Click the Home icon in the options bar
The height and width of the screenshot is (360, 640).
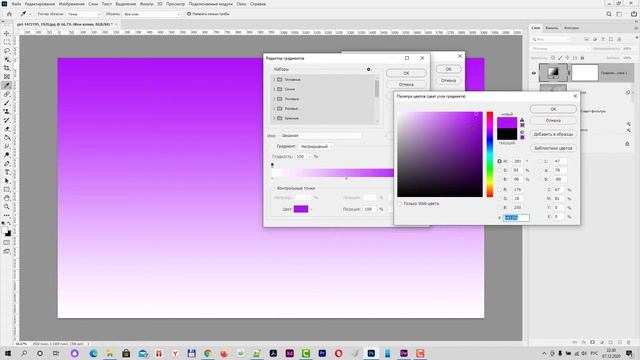[9, 14]
